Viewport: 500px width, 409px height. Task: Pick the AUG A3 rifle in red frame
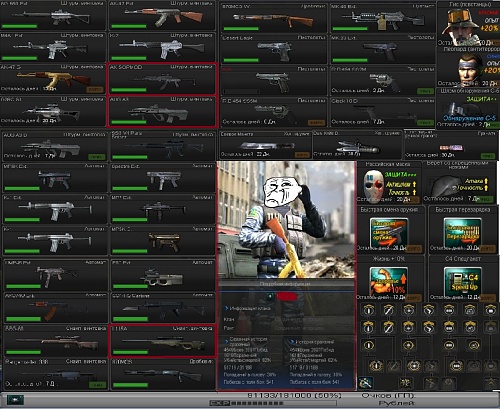(162, 111)
